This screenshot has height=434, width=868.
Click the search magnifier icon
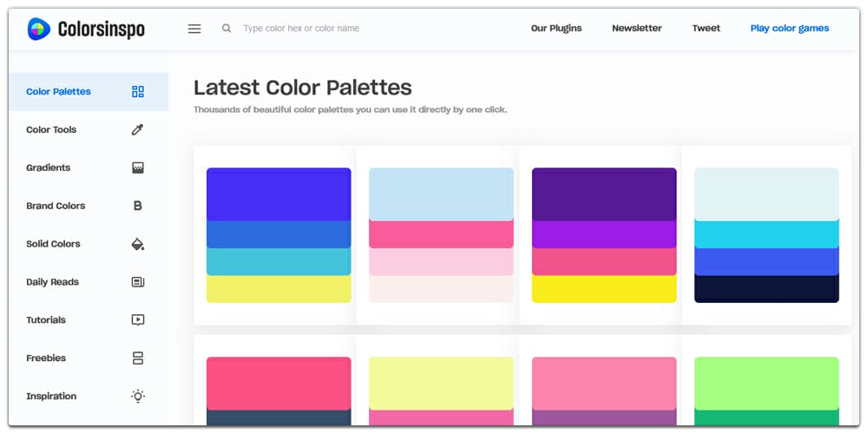tap(227, 29)
